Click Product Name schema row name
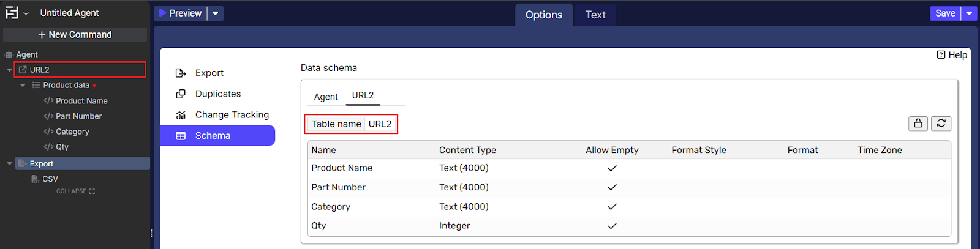980x249 pixels. coord(342,168)
